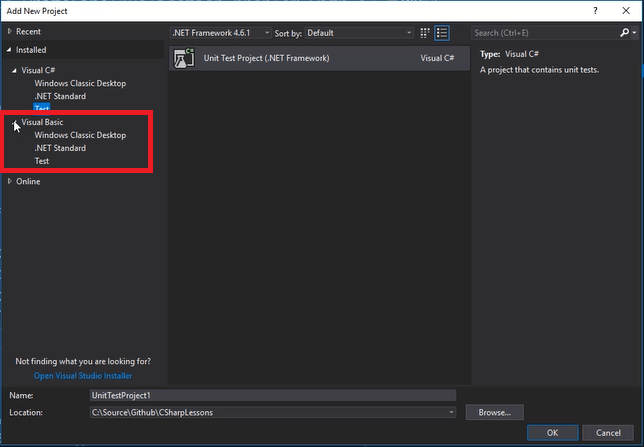Open the Location path dropdown arrow
The image size is (644, 447).
451,412
